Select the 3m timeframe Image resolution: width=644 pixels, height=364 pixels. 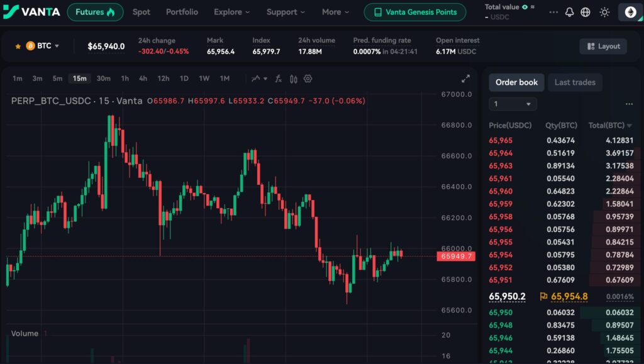coord(37,79)
